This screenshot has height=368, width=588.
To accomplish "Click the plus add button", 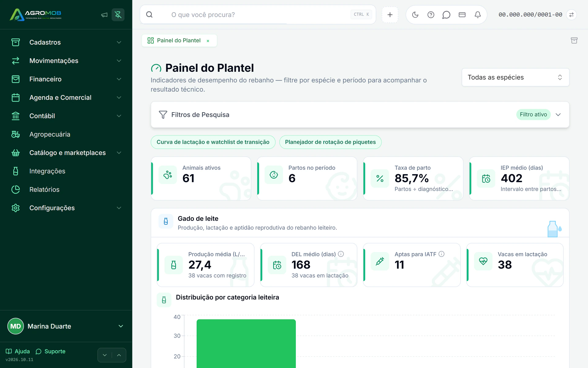I will click(x=390, y=15).
